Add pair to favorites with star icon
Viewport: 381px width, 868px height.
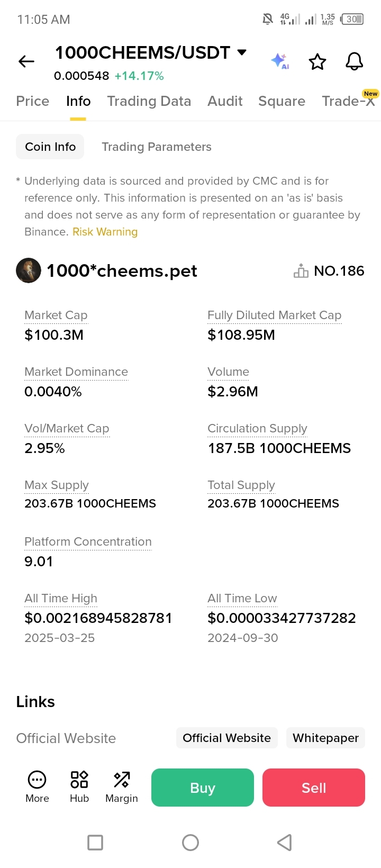317,62
